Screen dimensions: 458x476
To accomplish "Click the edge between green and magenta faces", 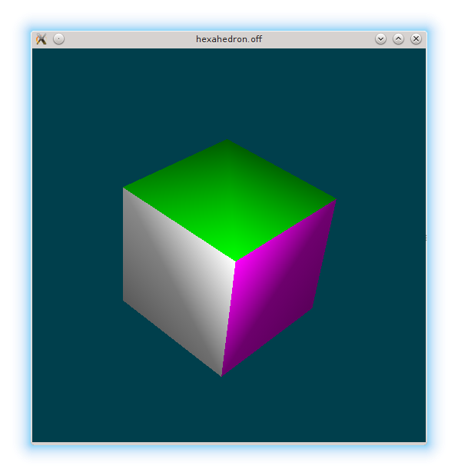I will pyautogui.click(x=286, y=230).
